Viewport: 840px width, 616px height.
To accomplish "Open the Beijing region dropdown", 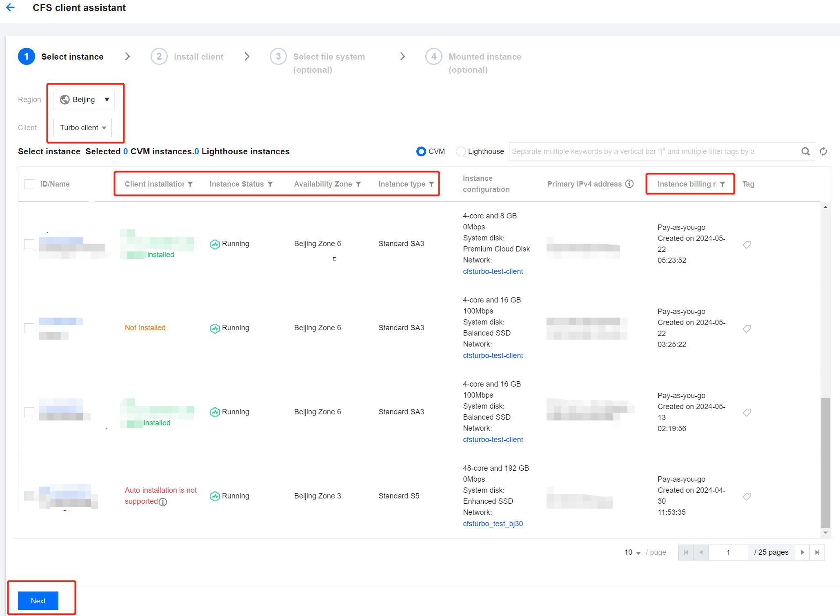I will pyautogui.click(x=84, y=100).
